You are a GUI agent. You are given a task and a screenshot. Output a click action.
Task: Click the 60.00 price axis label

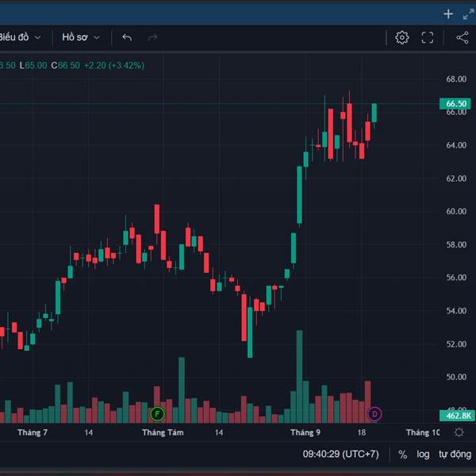click(x=456, y=211)
